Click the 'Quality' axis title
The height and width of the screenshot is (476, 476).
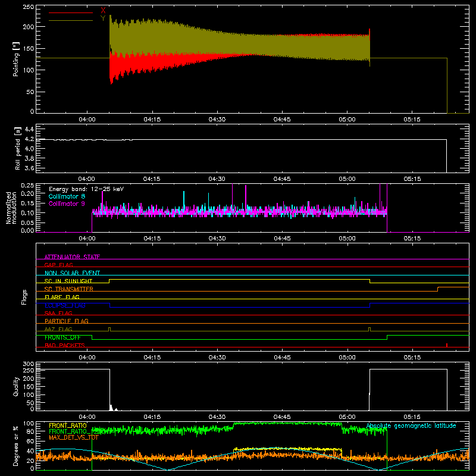[x=16, y=386]
